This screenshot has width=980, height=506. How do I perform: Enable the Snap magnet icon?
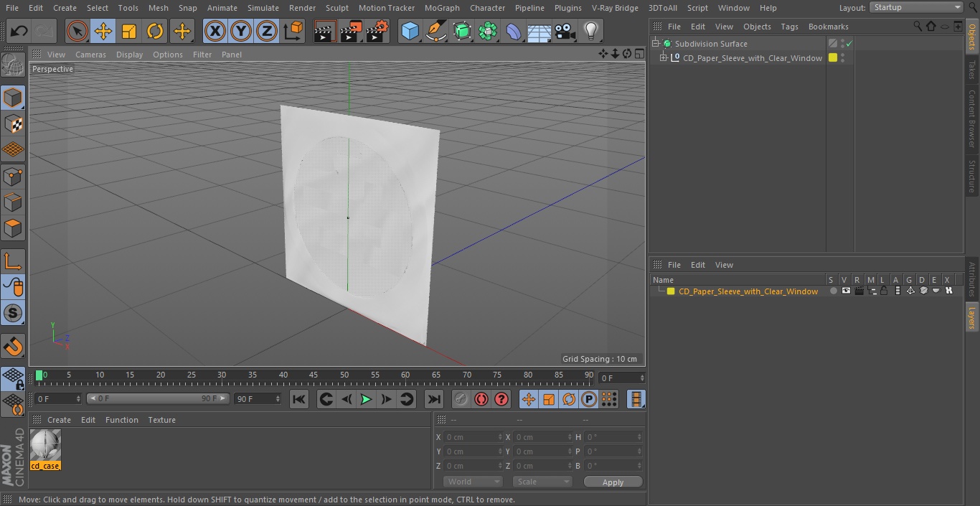coord(13,347)
